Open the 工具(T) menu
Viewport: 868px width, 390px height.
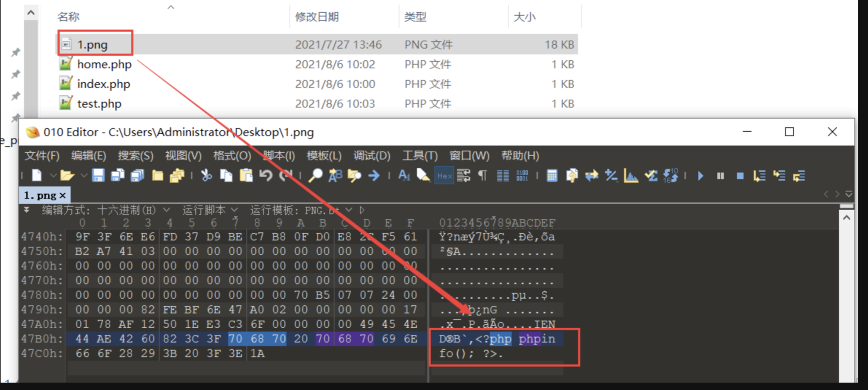[x=420, y=156]
